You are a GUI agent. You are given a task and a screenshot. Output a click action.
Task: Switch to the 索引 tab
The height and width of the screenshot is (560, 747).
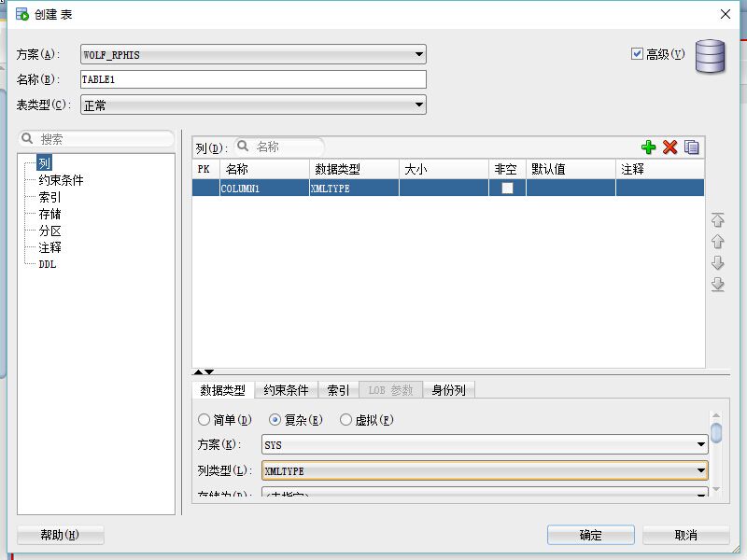point(338,390)
